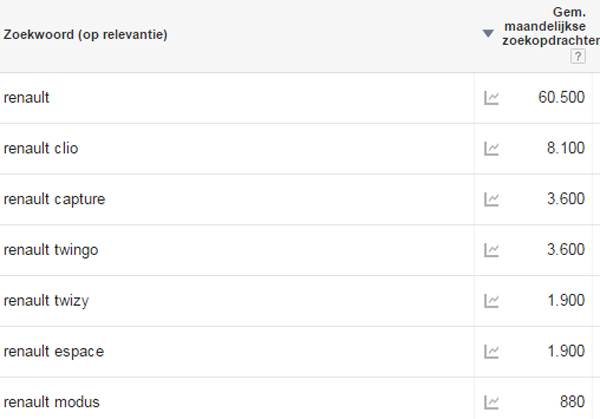The width and height of the screenshot is (600, 419).
Task: Open the trend graph for renault espace
Action: point(491,352)
